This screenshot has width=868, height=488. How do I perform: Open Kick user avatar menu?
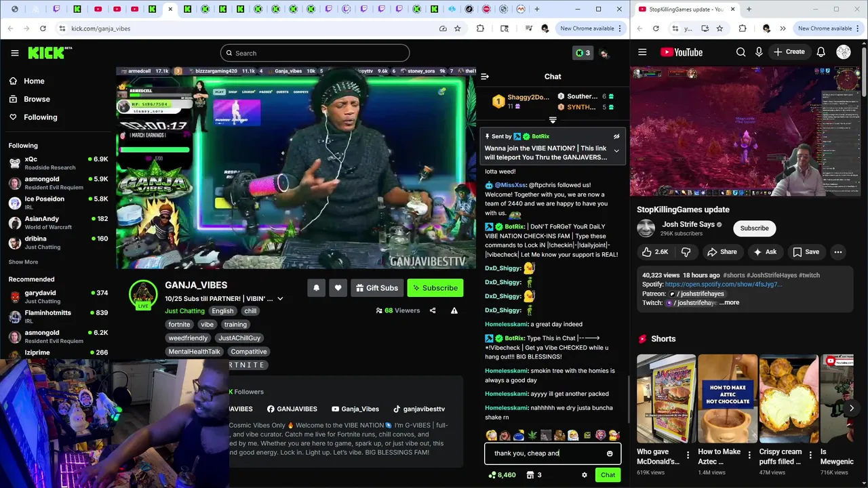pyautogui.click(x=604, y=54)
